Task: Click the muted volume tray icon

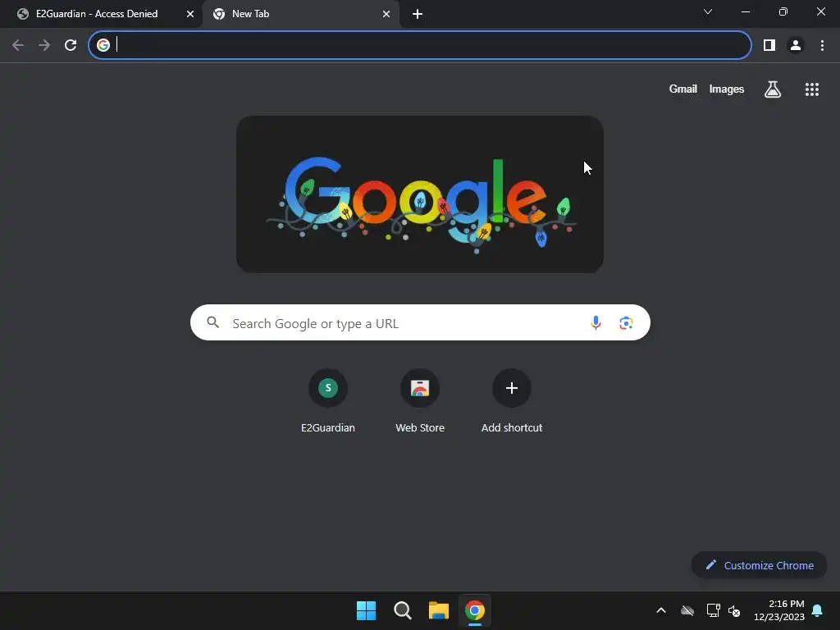Action: (734, 610)
